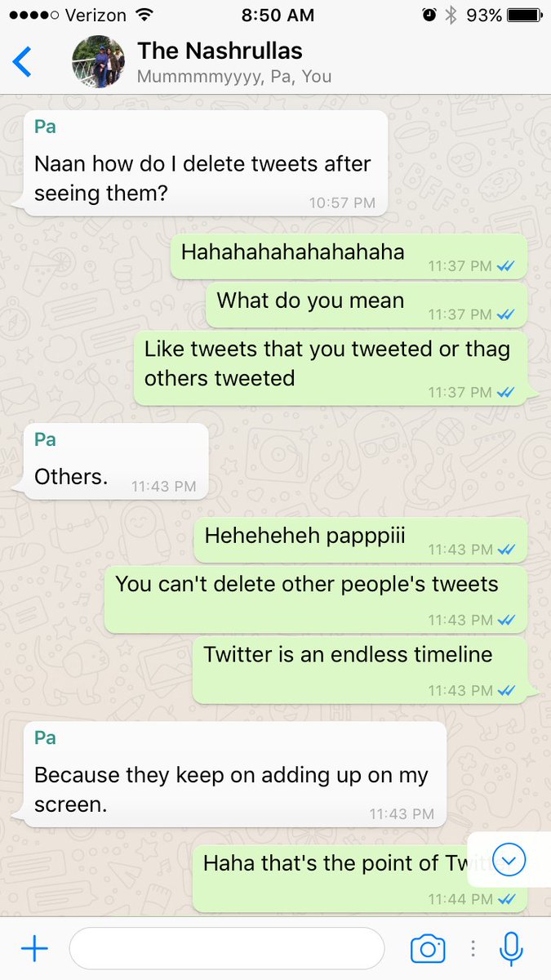This screenshot has width=551, height=980.
Task: Tap the battery indicator icon
Action: pyautogui.click(x=522, y=15)
